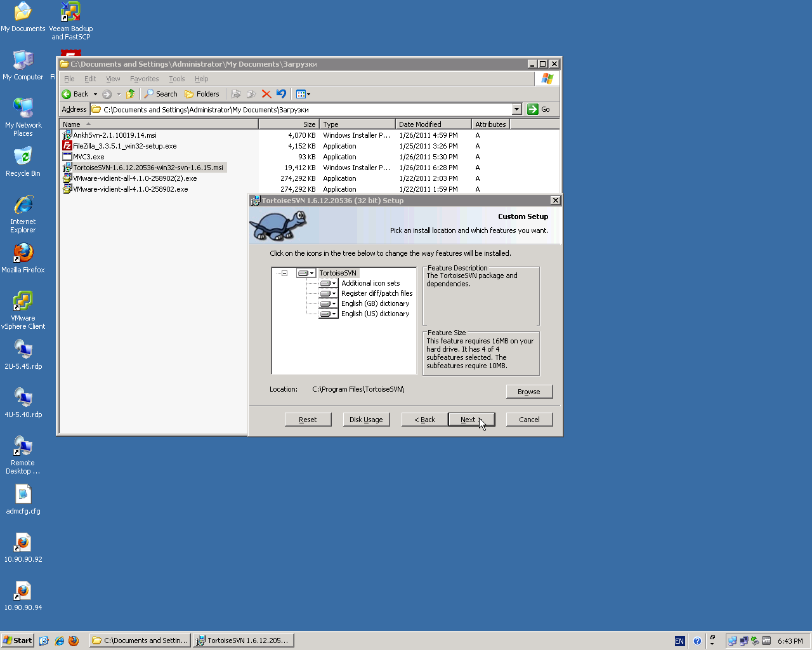Sort files by the Type column header

(x=358, y=124)
